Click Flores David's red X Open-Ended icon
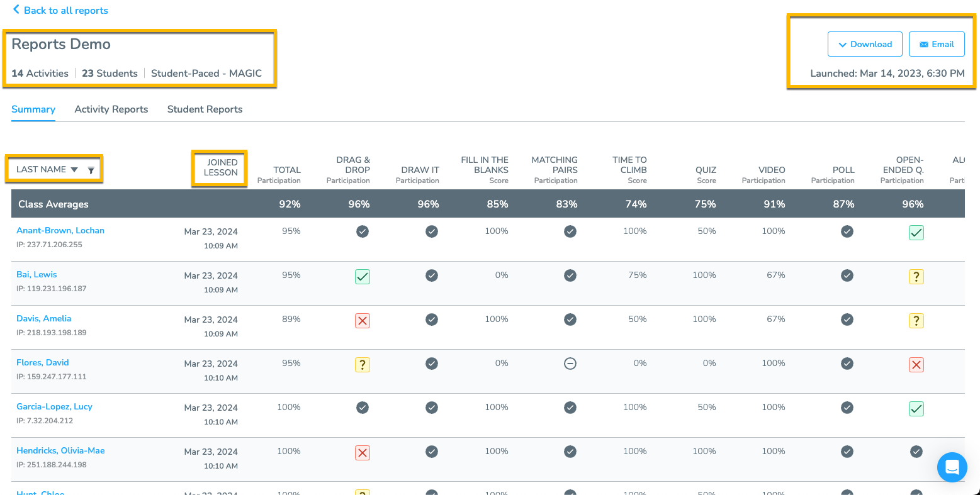980x495 pixels. pyautogui.click(x=916, y=365)
